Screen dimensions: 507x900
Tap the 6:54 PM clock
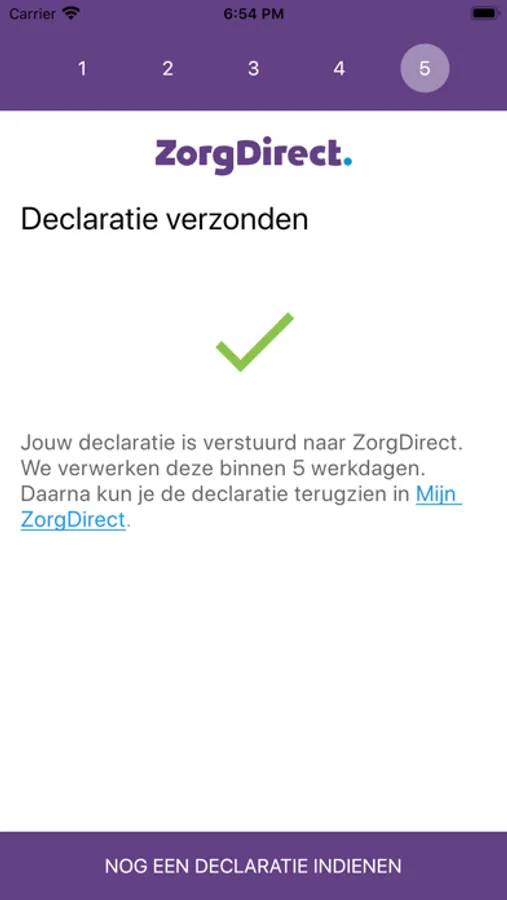[x=253, y=14]
